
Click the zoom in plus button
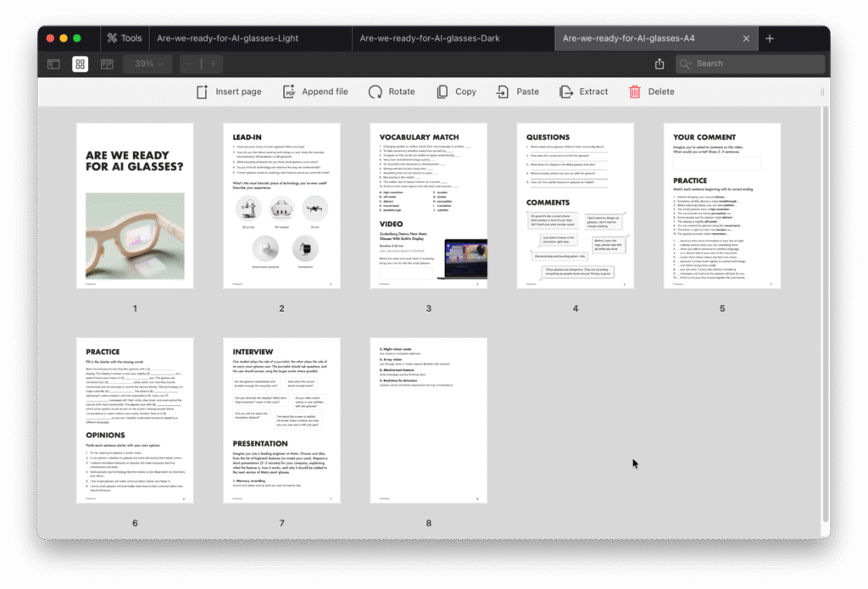tap(213, 64)
